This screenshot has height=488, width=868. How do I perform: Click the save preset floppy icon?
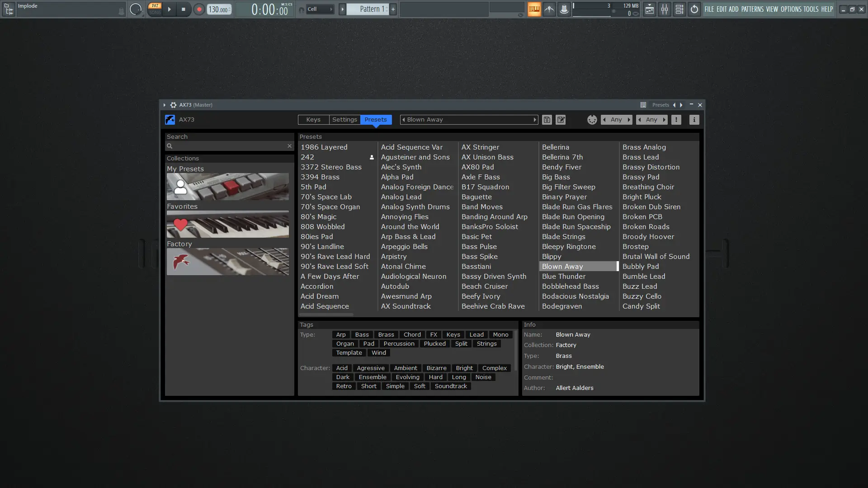(547, 120)
